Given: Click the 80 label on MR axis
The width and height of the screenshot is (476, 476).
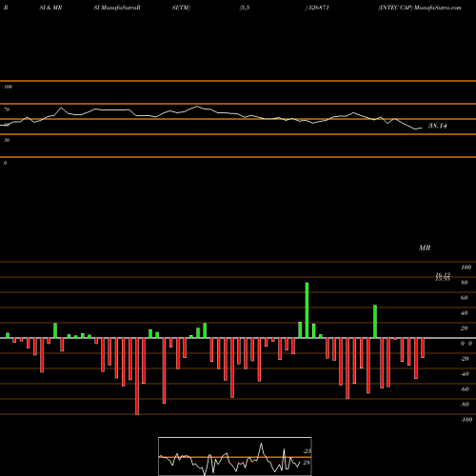Looking at the screenshot, I should (465, 283).
